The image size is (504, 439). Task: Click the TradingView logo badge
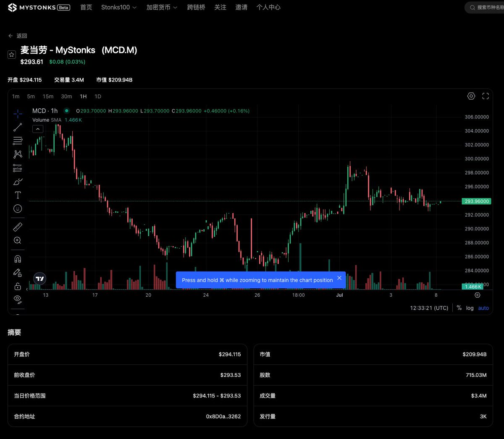(x=40, y=279)
